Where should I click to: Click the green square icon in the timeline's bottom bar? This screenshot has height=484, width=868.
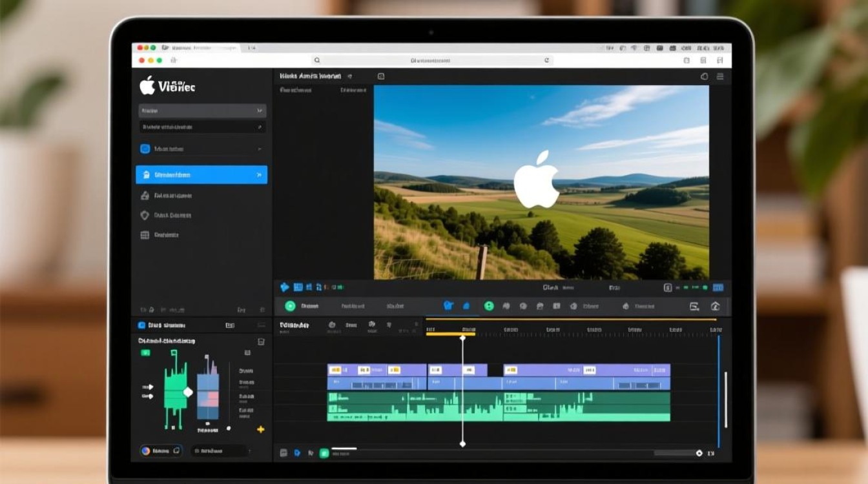(x=324, y=453)
